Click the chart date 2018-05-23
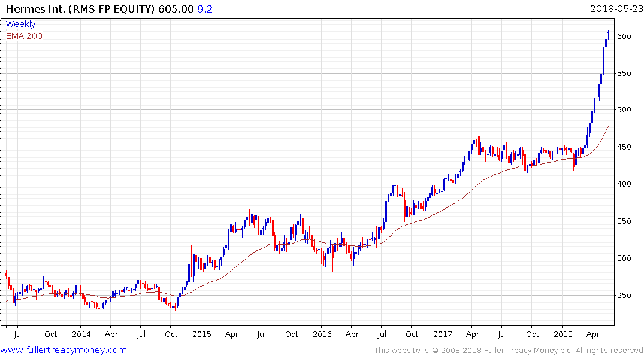644x359 pixels. (616, 8)
